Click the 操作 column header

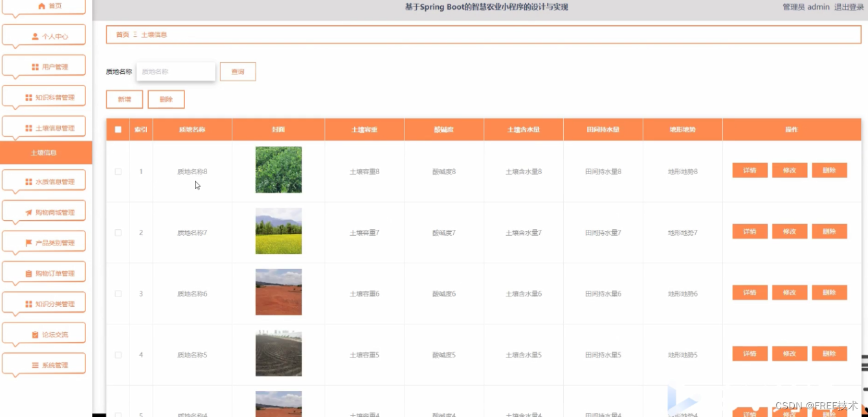click(792, 130)
